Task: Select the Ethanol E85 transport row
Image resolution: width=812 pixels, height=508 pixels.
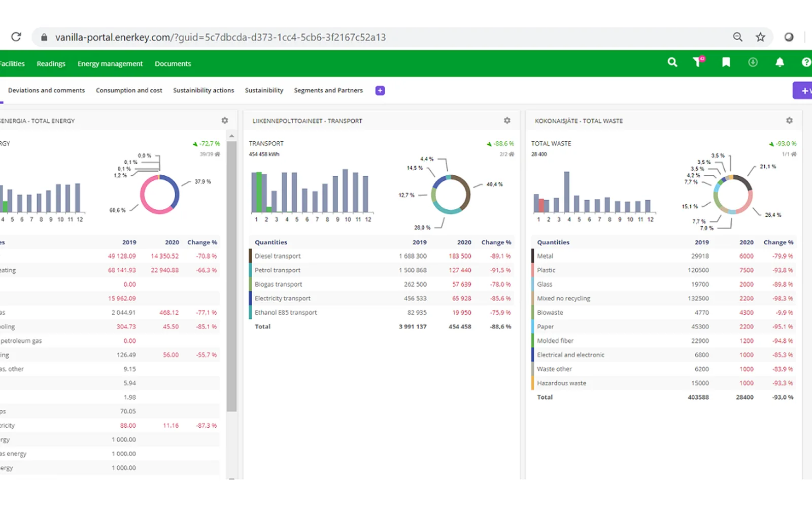Action: [x=381, y=312]
